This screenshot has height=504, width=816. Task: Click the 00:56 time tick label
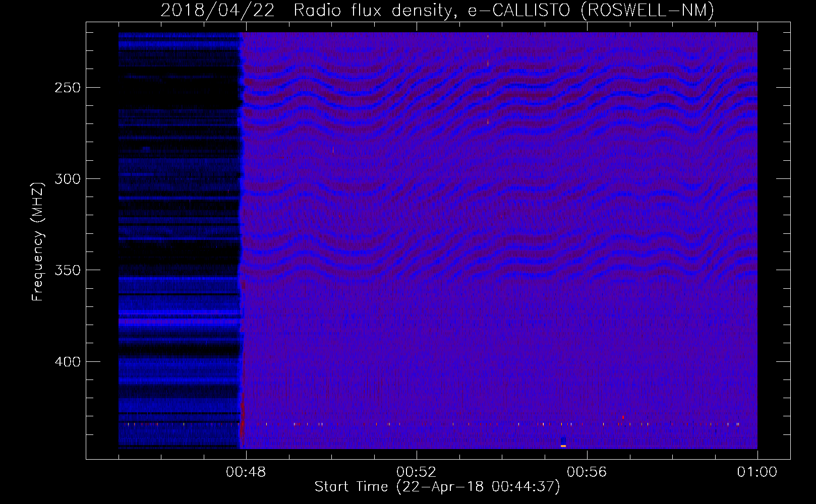(x=587, y=472)
